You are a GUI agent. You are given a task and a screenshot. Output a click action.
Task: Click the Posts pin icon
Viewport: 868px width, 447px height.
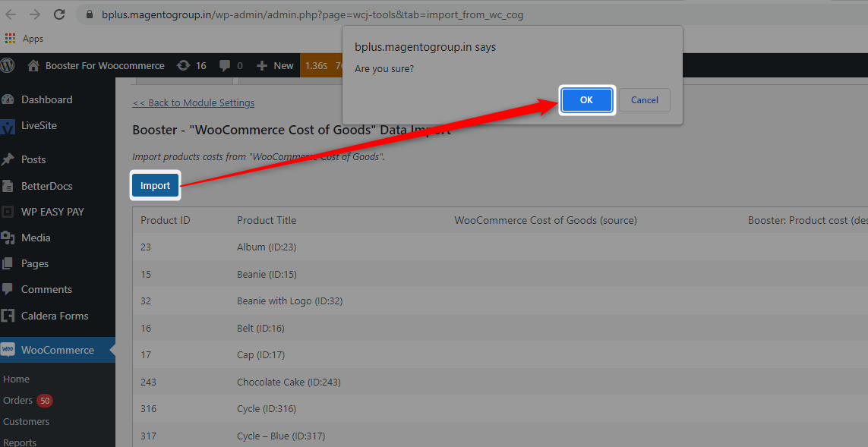pos(8,159)
